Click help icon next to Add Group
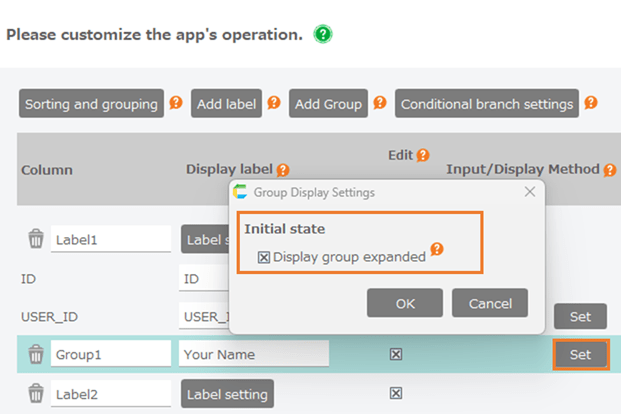 [x=380, y=103]
